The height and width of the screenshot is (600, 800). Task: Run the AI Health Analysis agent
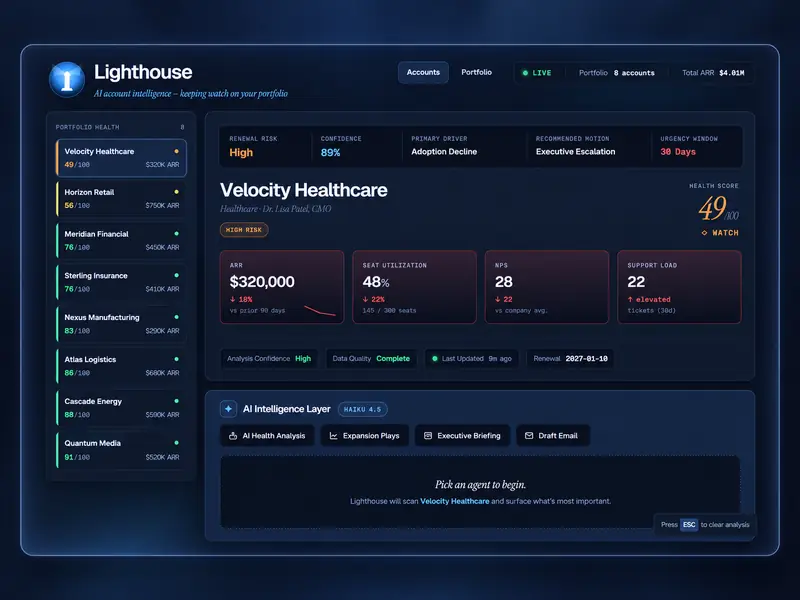[267, 436]
